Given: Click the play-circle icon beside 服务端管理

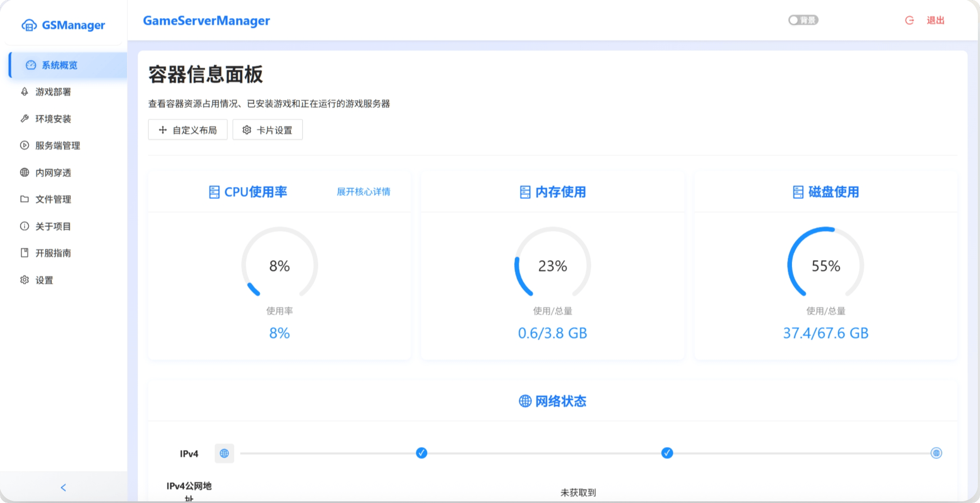Looking at the screenshot, I should [x=24, y=145].
